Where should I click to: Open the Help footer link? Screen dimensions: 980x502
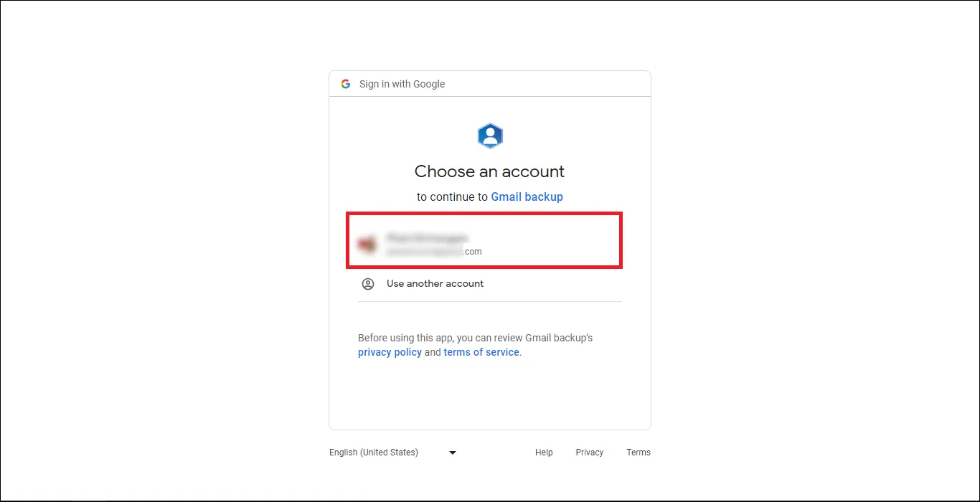click(544, 453)
